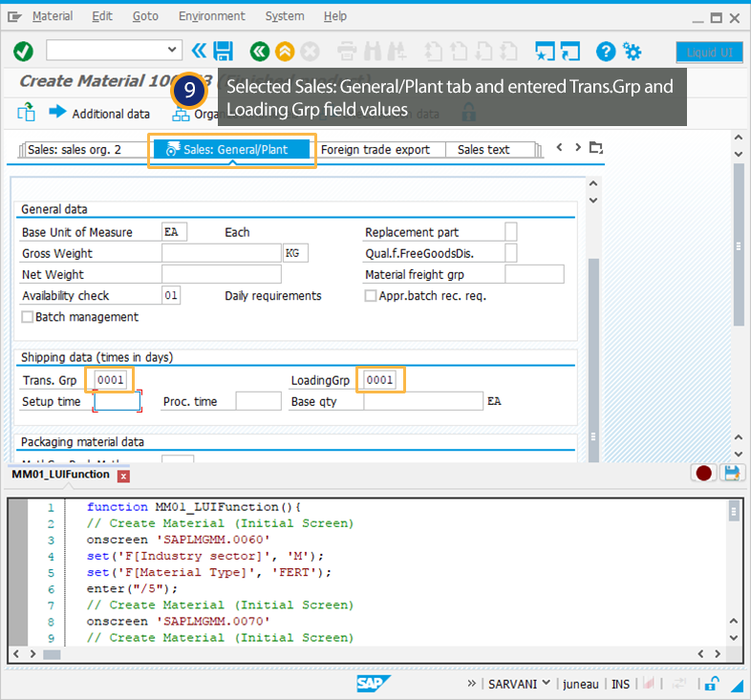Click the Liquid UI button
Screen dimensions: 751x700
709,53
